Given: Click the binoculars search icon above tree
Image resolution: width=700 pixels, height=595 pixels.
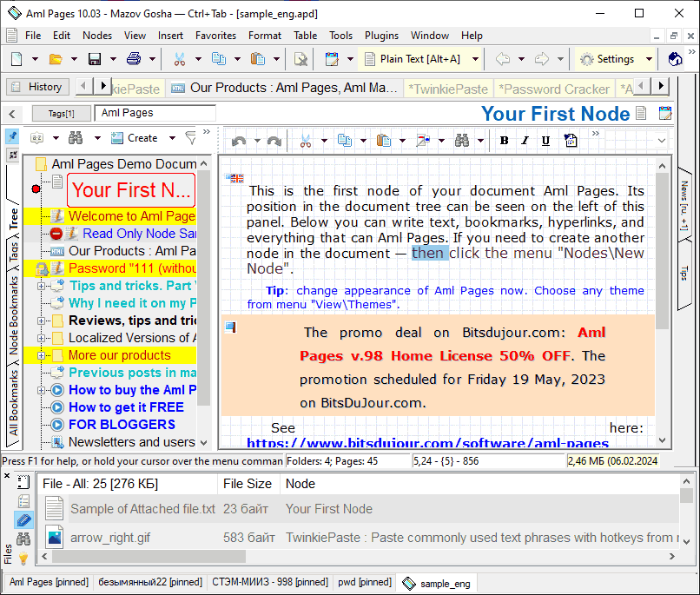Looking at the screenshot, I should tap(76, 138).
